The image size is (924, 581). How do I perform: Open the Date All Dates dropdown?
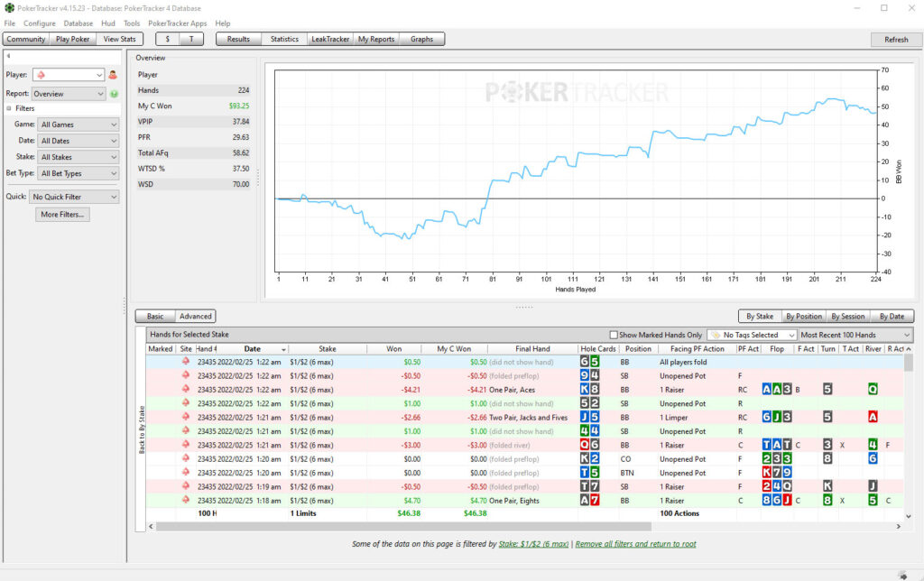point(78,141)
